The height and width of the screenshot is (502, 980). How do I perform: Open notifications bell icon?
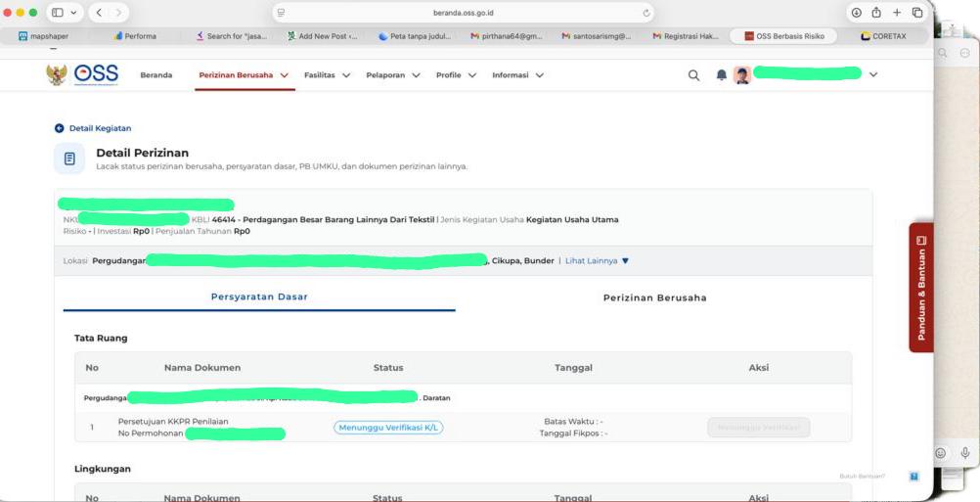722,75
